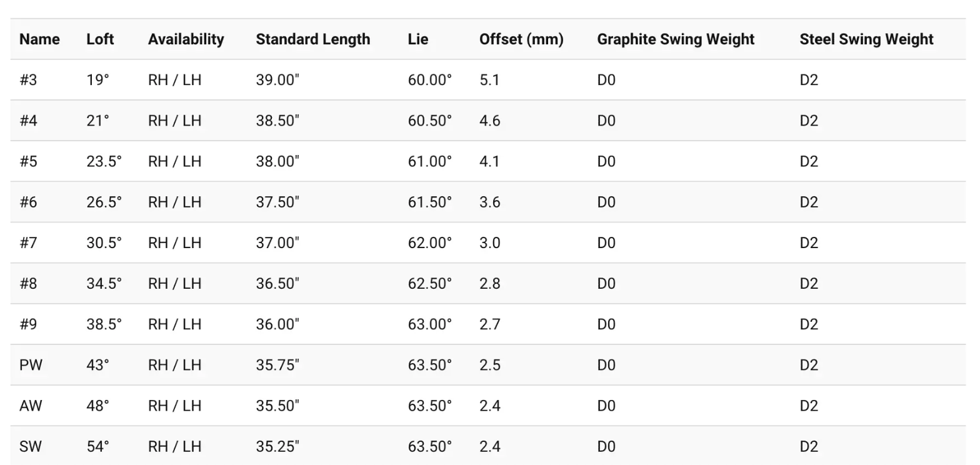The width and height of the screenshot is (980, 465).
Task: Click the Lie column header
Action: (418, 39)
